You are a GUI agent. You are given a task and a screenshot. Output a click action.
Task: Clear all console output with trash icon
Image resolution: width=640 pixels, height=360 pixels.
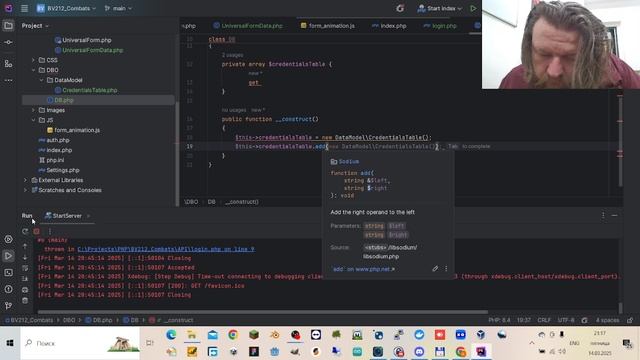coord(25,300)
